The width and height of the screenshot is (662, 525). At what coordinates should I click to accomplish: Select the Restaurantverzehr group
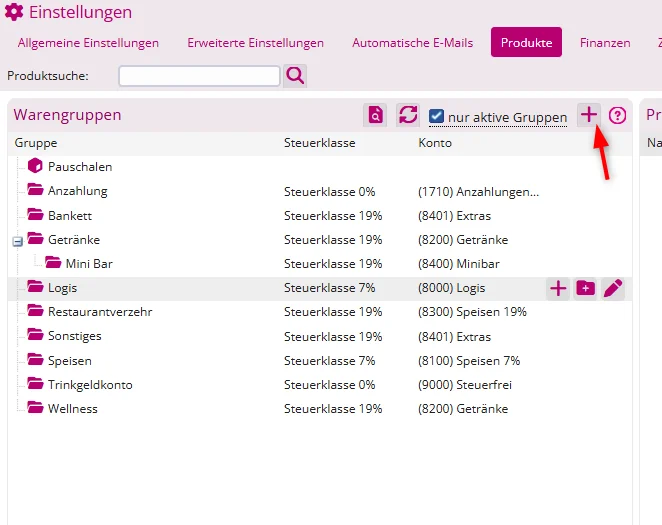100,312
